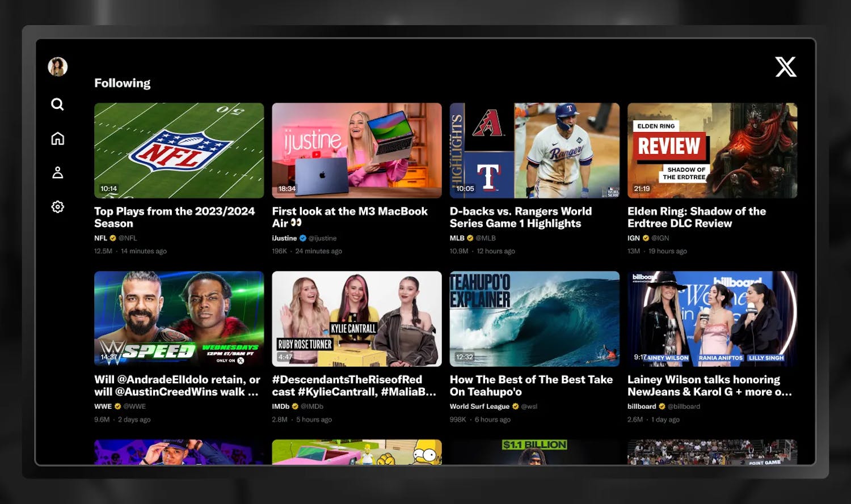Open the profile person icon
This screenshot has height=504, width=851.
pyautogui.click(x=57, y=173)
